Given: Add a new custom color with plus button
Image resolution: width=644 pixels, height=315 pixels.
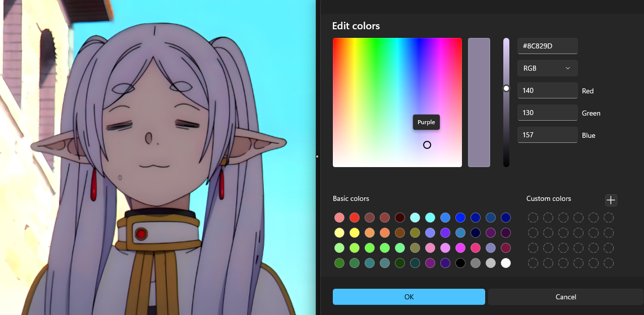Looking at the screenshot, I should (x=611, y=200).
